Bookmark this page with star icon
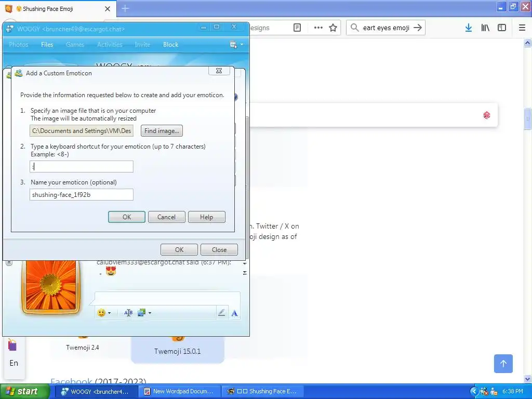The image size is (532, 399). [333, 28]
